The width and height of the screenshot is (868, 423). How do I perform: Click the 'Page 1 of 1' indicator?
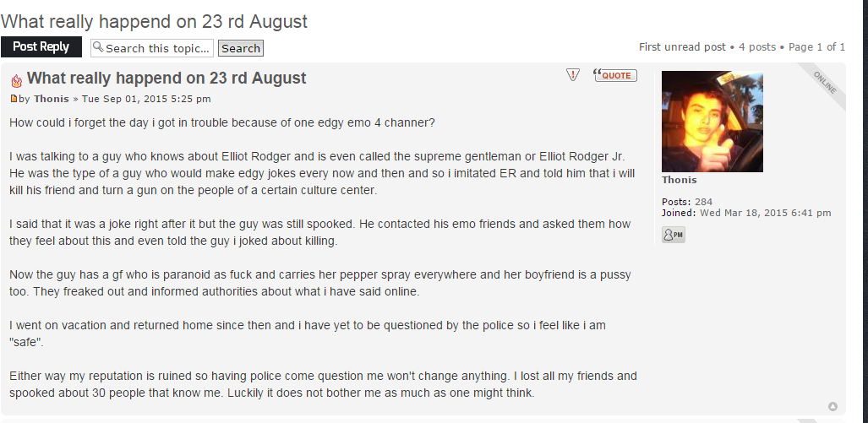coord(817,47)
